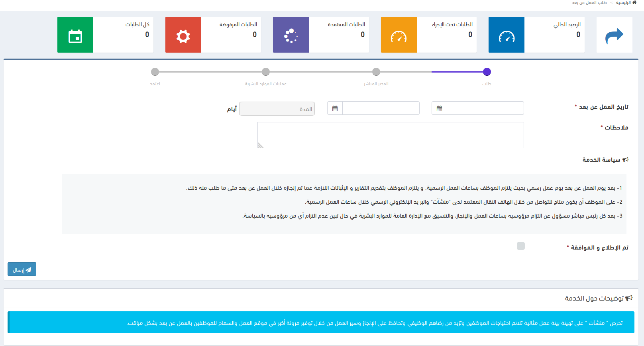Click the إرسال submit button
Viewport: 644px width, 346px height.
click(22, 269)
